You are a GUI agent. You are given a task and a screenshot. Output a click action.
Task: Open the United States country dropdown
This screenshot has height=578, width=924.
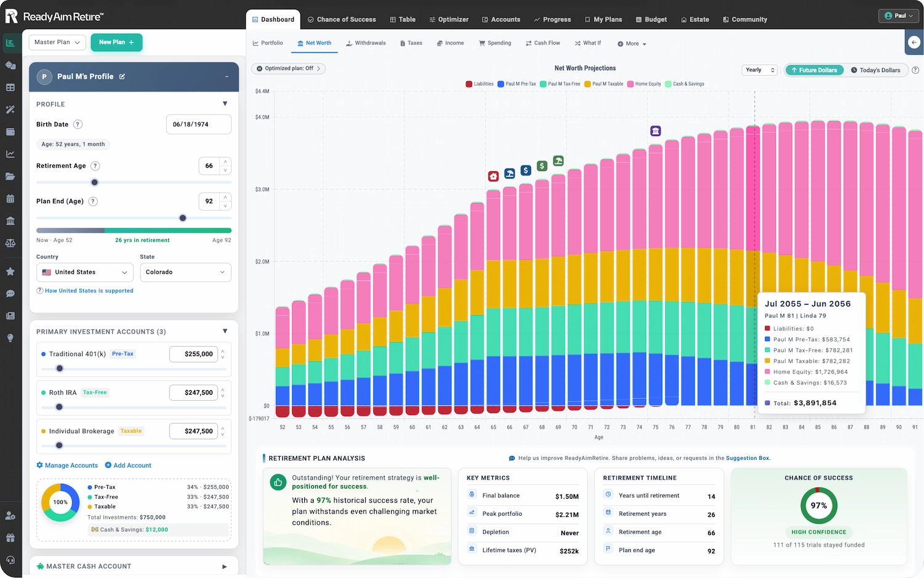[x=85, y=272]
